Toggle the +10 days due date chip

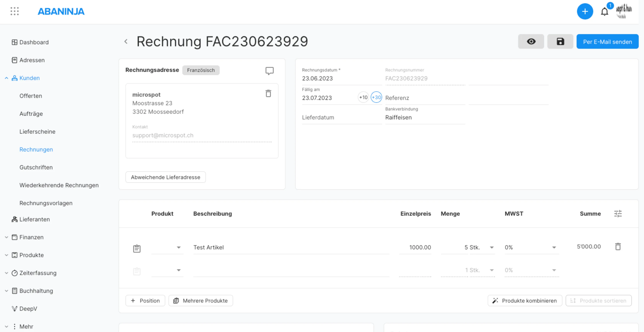[363, 97]
